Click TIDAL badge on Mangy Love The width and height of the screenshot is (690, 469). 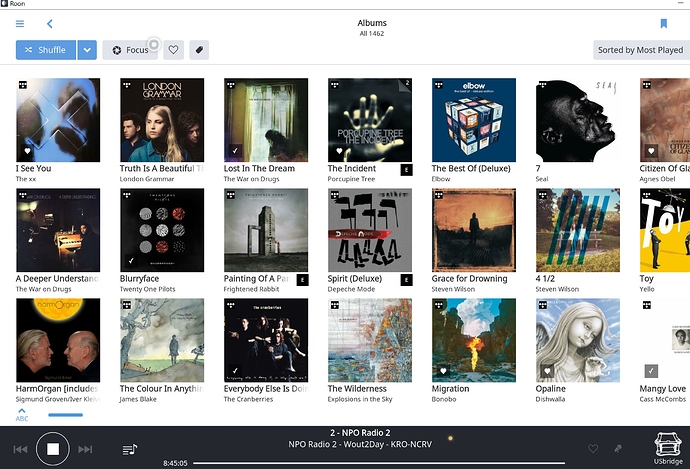point(646,305)
